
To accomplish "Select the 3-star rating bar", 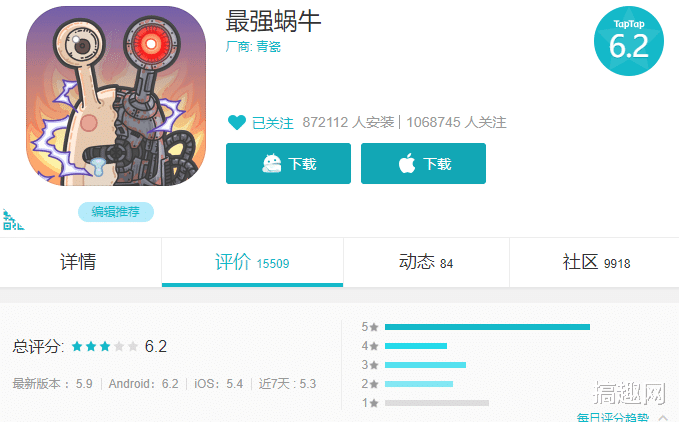I will pos(425,365).
